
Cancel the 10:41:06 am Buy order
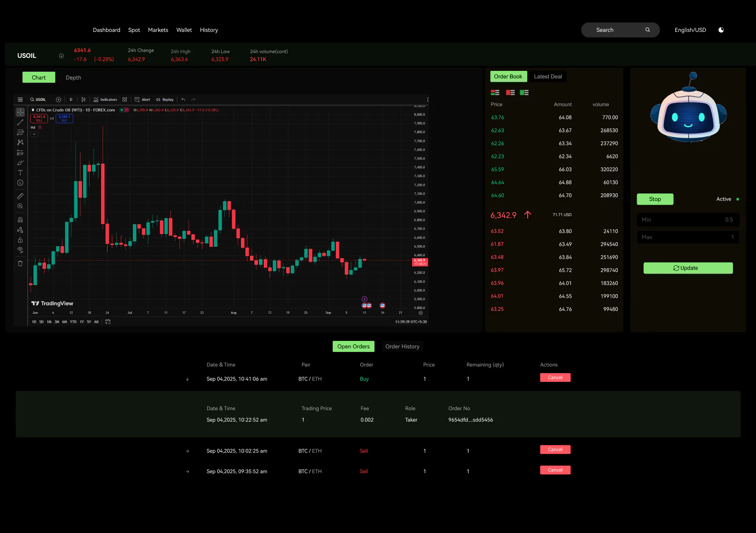pos(555,378)
